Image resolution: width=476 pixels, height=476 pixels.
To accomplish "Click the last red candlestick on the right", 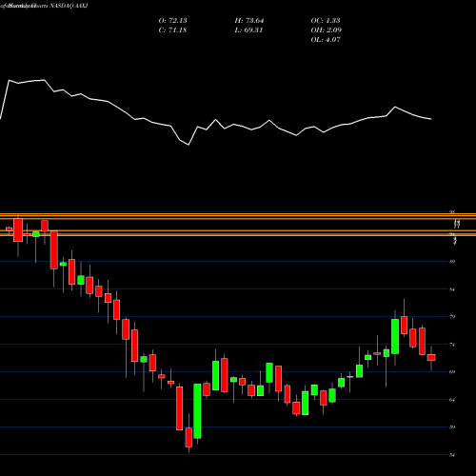I will [x=431, y=357].
